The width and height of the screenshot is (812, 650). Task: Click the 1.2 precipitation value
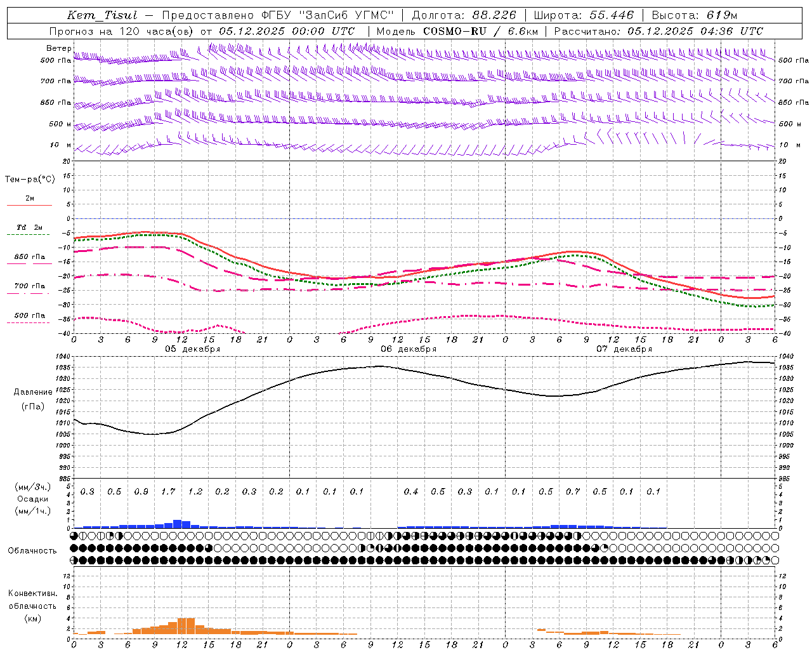point(195,492)
